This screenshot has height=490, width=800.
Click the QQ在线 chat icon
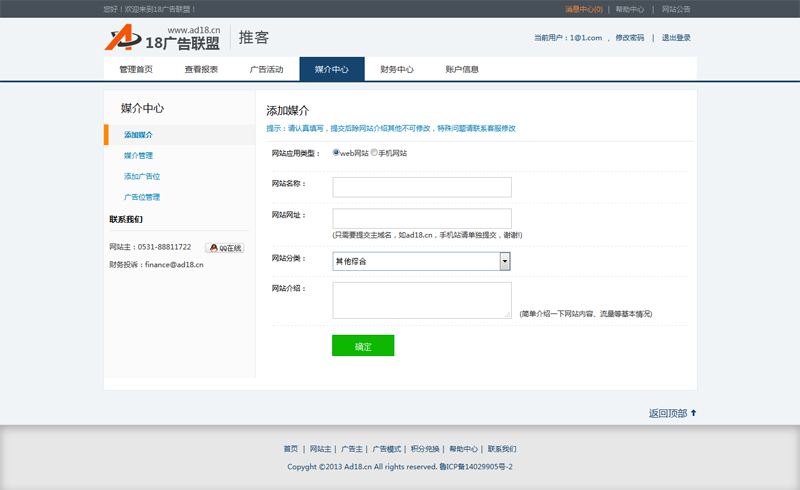tap(225, 248)
